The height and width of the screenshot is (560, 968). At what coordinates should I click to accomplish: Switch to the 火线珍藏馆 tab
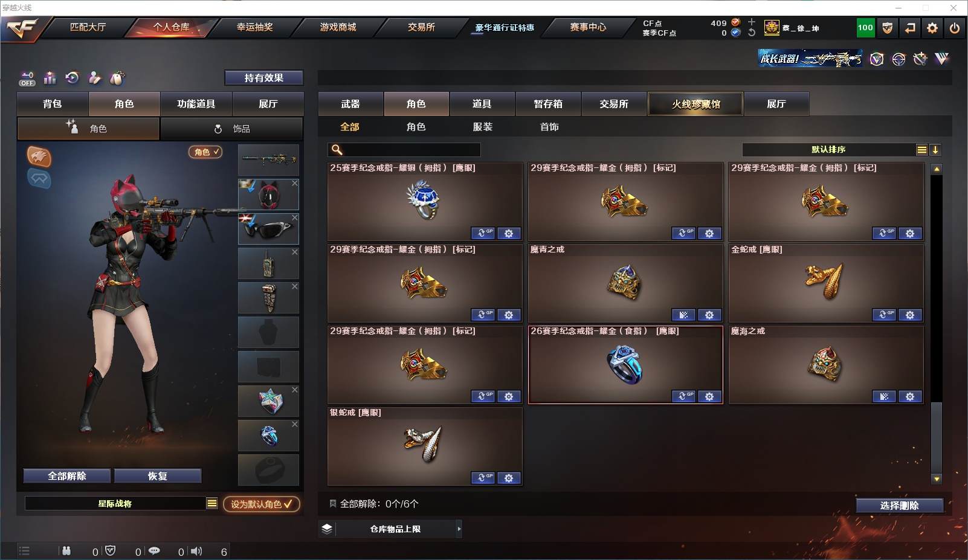coord(695,104)
